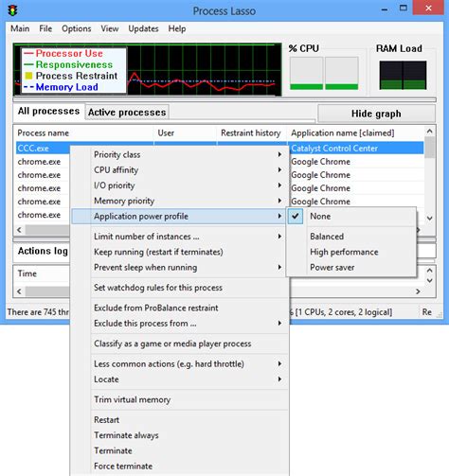This screenshot has height=476, width=449.
Task: Close the Process Lasso window
Action: point(428,8)
